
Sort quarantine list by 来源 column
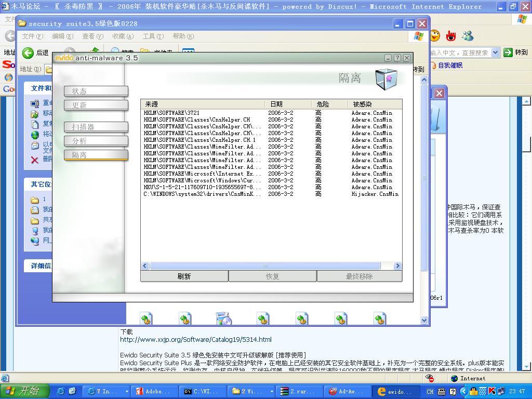click(203, 104)
